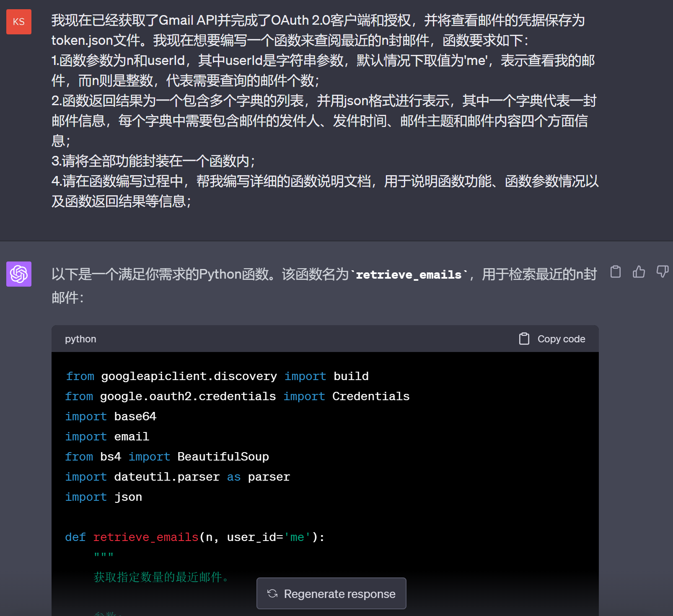Click Regenerate response button

pyautogui.click(x=331, y=593)
